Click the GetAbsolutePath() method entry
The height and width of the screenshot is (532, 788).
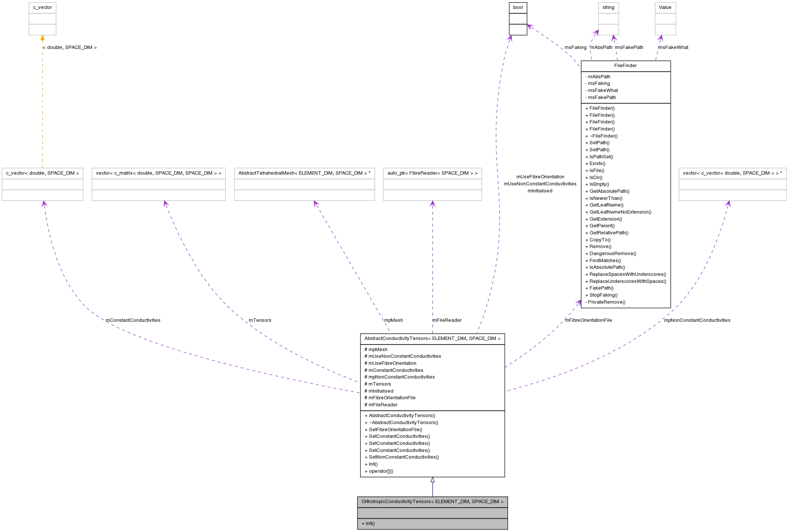(x=610, y=191)
